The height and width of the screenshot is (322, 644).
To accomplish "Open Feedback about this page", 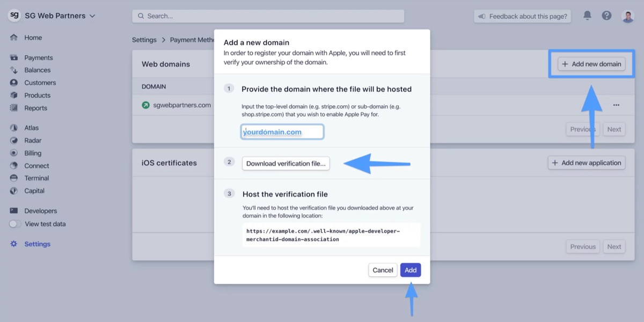I will pos(522,17).
